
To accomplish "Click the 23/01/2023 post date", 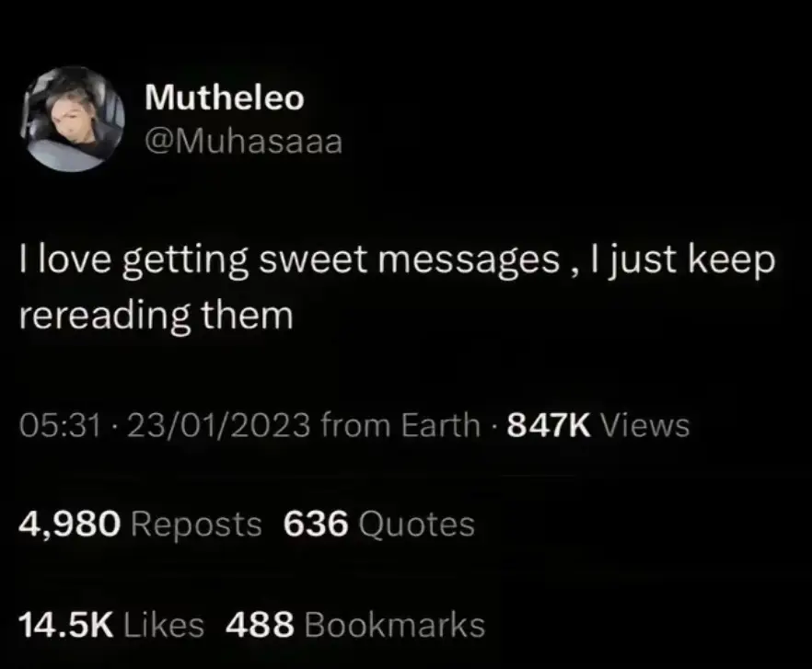I will tap(218, 425).
